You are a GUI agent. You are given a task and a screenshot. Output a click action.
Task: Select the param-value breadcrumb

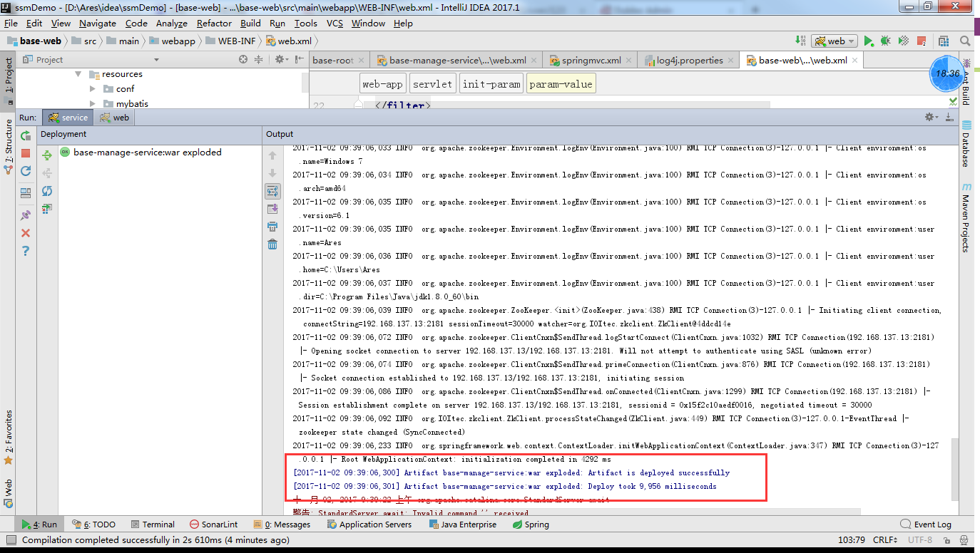point(561,84)
